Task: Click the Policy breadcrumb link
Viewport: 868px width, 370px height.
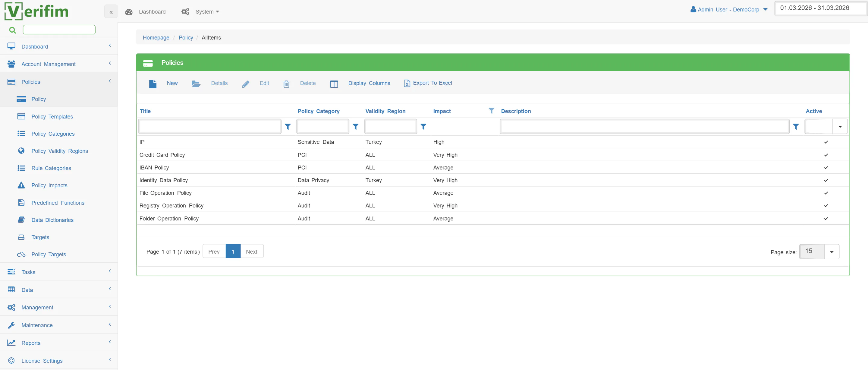Action: click(186, 37)
